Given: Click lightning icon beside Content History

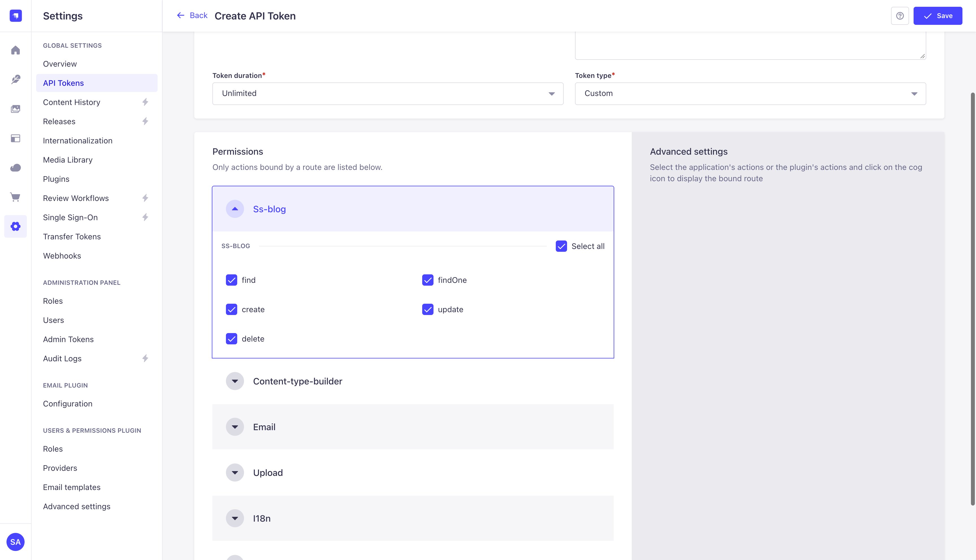Looking at the screenshot, I should (x=145, y=102).
